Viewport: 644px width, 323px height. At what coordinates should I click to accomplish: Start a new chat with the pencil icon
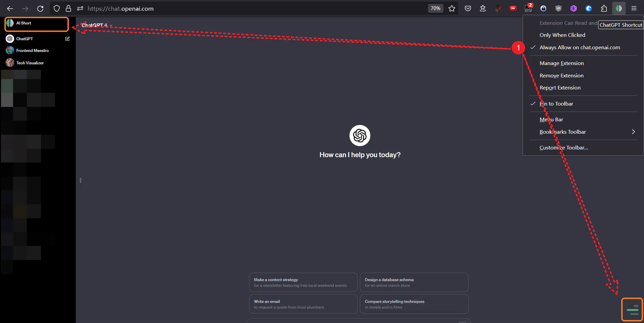click(67, 39)
